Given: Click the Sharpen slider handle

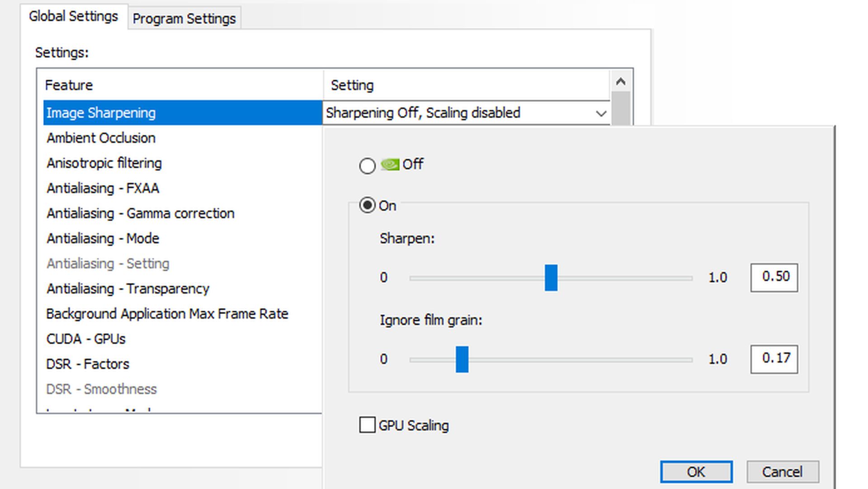Looking at the screenshot, I should pyautogui.click(x=551, y=278).
